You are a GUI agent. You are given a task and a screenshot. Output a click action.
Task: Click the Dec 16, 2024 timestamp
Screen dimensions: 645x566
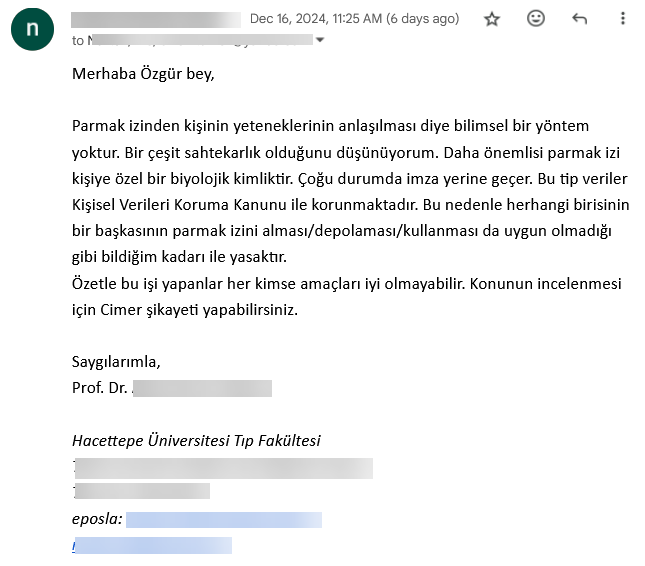pyautogui.click(x=355, y=19)
